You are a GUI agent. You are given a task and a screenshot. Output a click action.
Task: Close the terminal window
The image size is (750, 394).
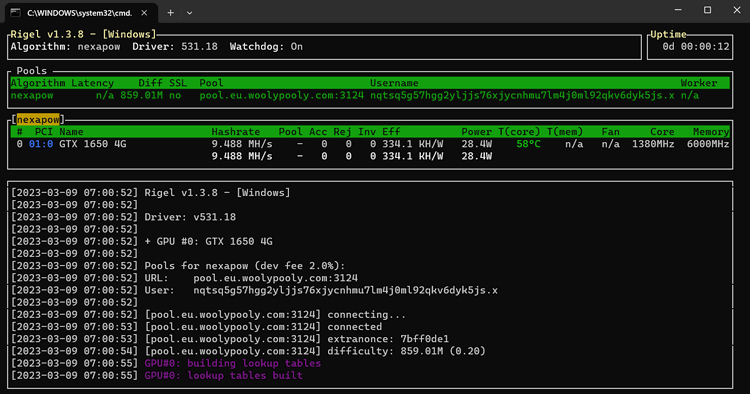point(737,10)
